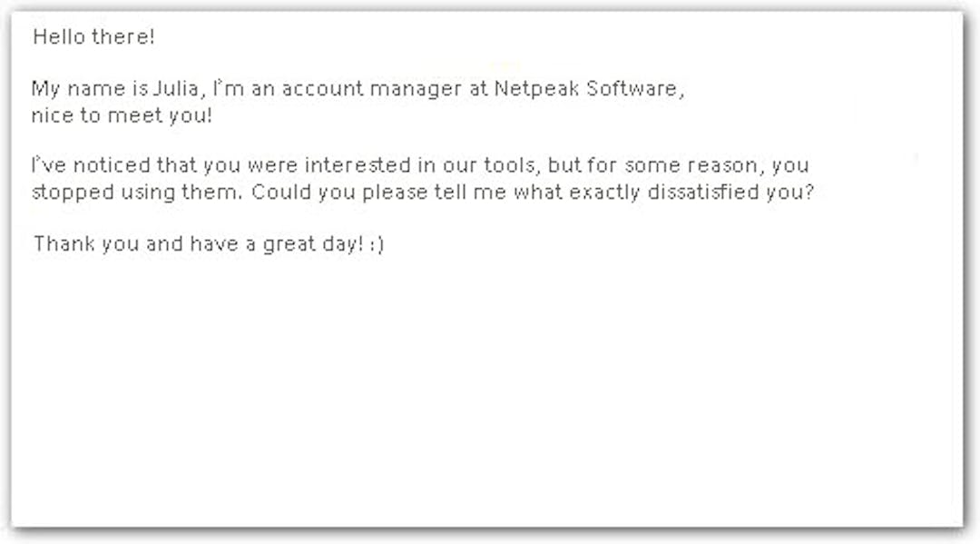Click the line 'nice to meet you!'

tap(122, 115)
